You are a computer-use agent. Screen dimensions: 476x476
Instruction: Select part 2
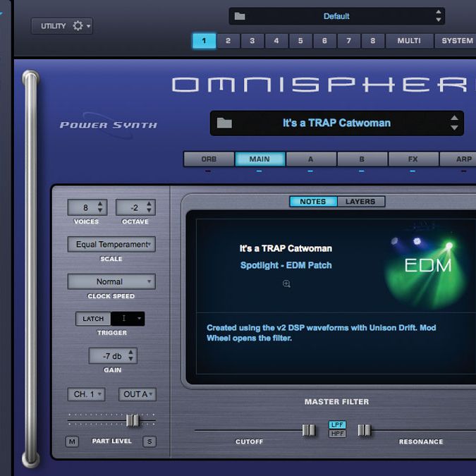[x=228, y=41]
